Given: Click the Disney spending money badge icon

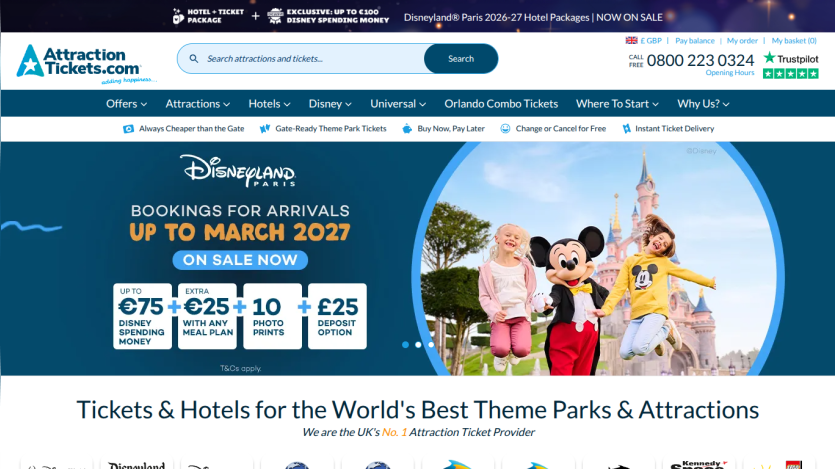Looking at the screenshot, I should [275, 17].
